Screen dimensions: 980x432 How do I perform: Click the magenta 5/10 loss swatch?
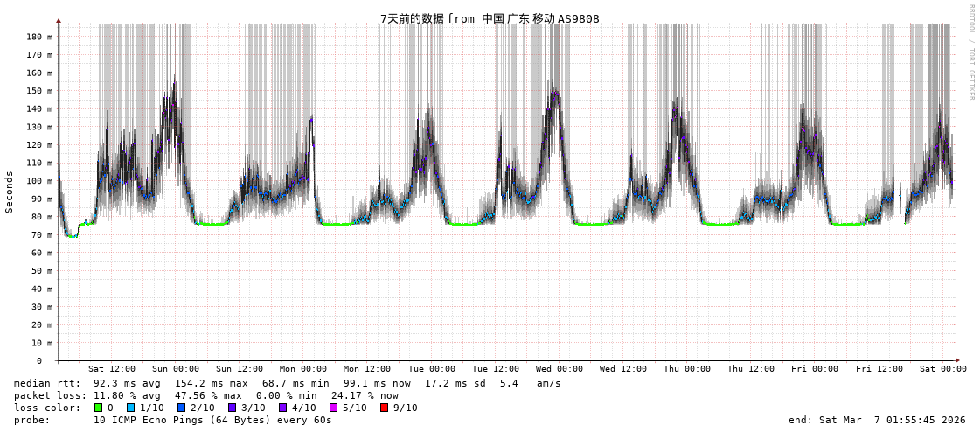(x=333, y=408)
